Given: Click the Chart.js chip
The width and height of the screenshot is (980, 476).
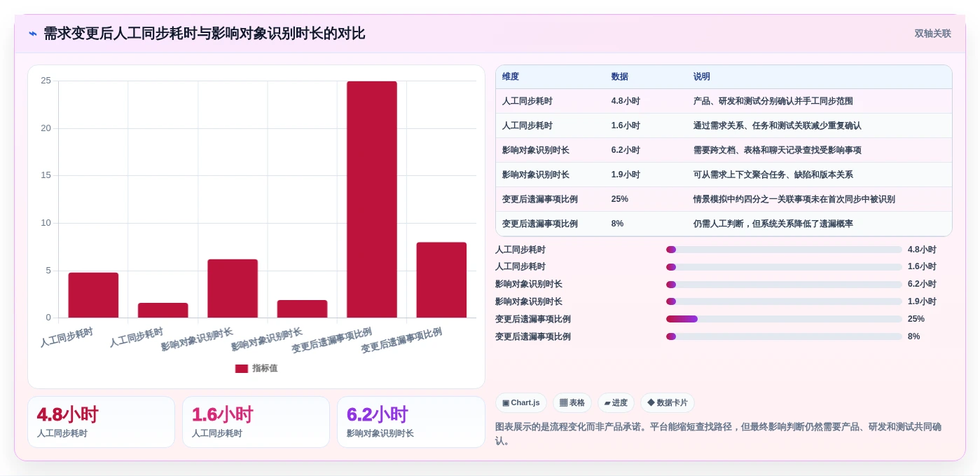Looking at the screenshot, I should point(520,403).
